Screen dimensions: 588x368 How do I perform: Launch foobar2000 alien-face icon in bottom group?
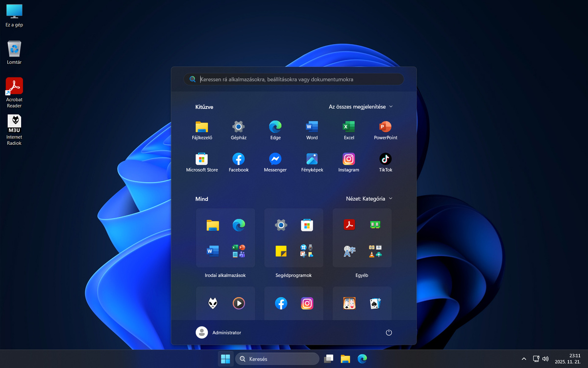[x=213, y=304]
